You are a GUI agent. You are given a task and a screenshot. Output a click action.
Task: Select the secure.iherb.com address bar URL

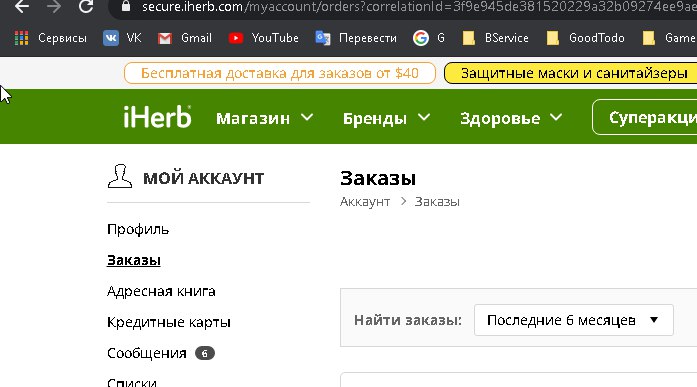(x=419, y=6)
